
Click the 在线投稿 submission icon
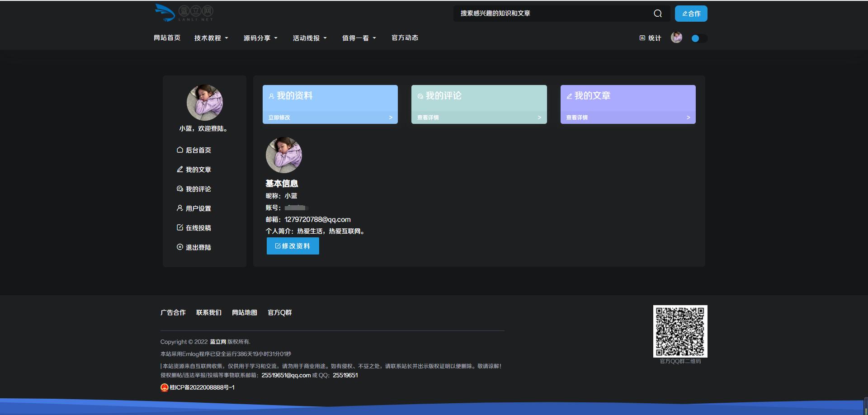click(x=179, y=227)
